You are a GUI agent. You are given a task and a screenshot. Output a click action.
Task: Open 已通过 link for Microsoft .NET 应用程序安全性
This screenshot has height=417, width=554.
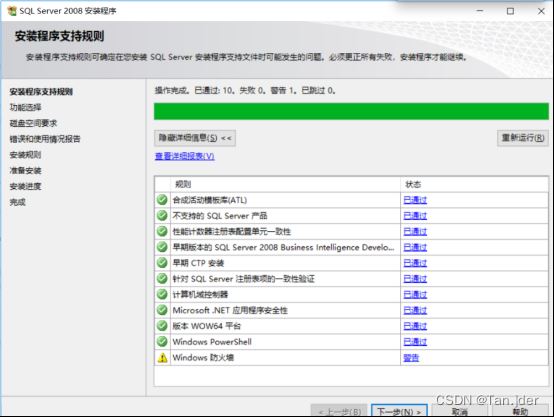415,310
